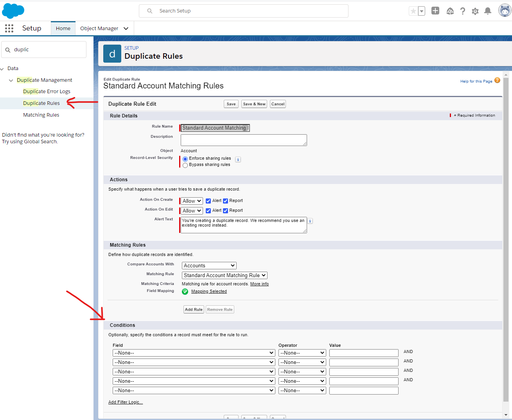Click the first condition Value field
512x420 pixels.
(364, 353)
